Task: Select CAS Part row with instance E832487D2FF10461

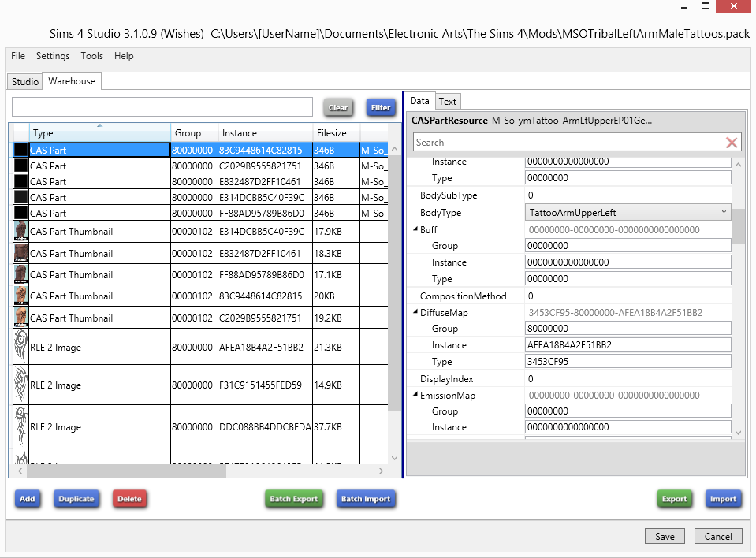Action: (200, 181)
